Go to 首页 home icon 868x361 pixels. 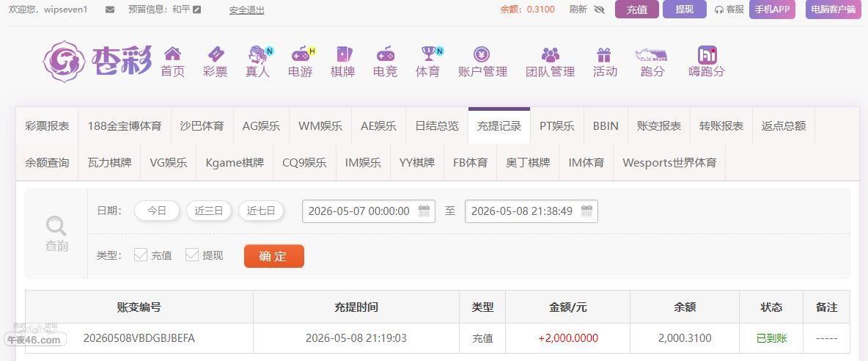pyautogui.click(x=173, y=54)
